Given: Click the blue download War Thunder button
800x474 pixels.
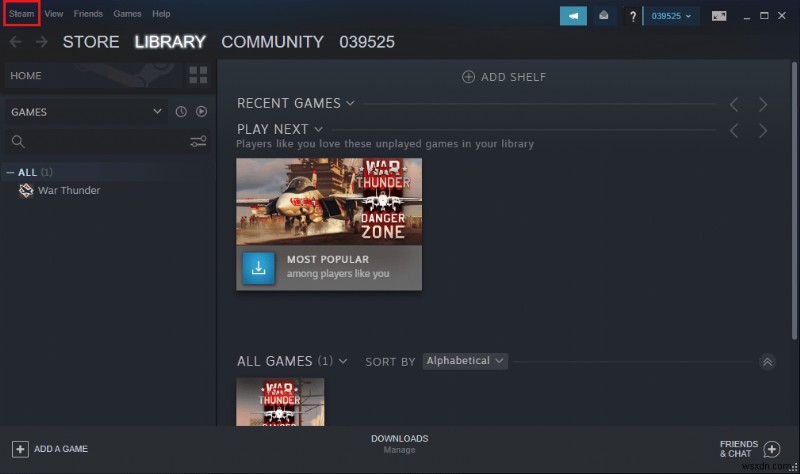Looking at the screenshot, I should click(259, 268).
